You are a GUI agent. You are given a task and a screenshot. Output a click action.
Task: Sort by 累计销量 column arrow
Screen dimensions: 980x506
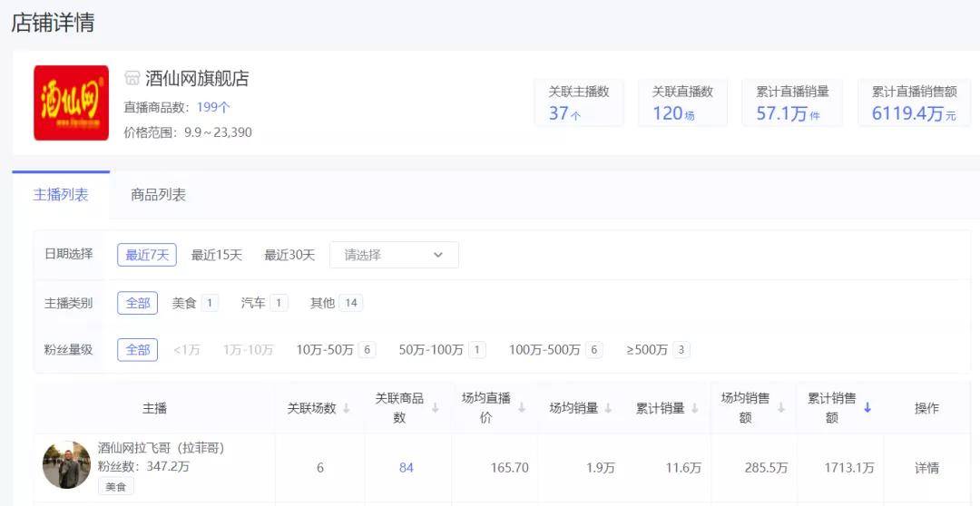694,408
